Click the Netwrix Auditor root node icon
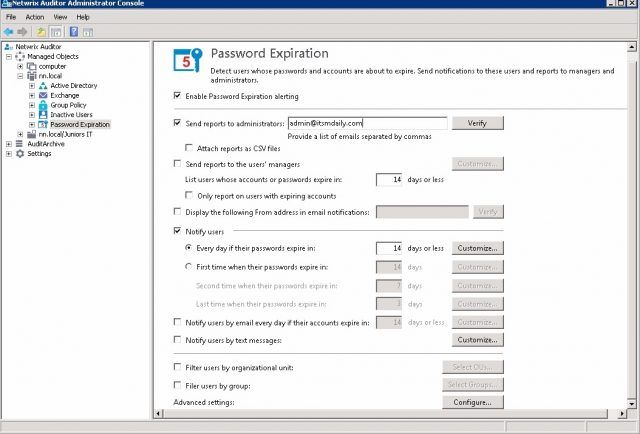The image size is (640, 434). (9, 47)
